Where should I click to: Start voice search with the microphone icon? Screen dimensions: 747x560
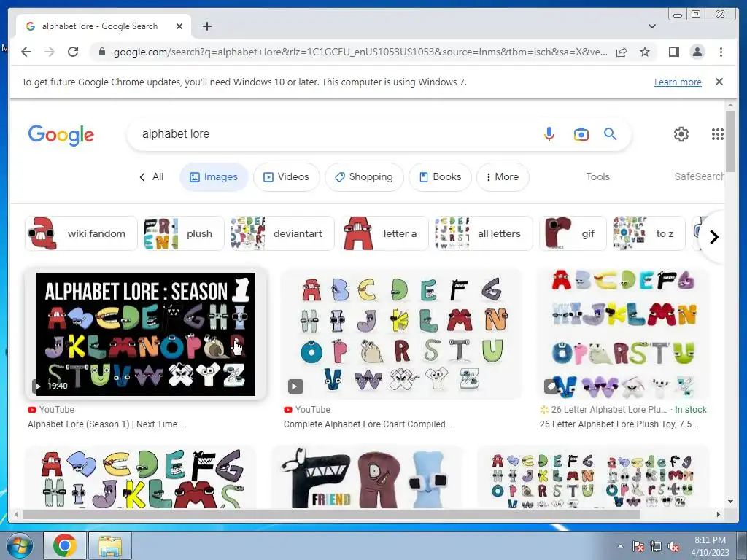(549, 134)
